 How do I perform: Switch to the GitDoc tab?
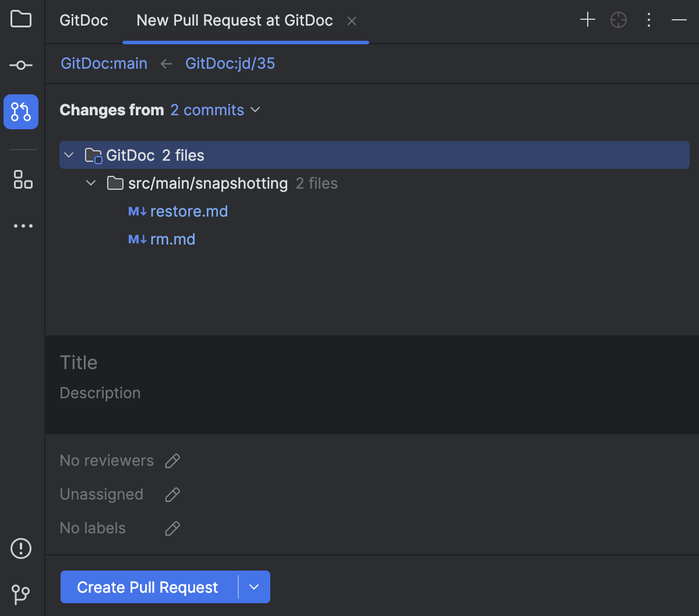83,20
